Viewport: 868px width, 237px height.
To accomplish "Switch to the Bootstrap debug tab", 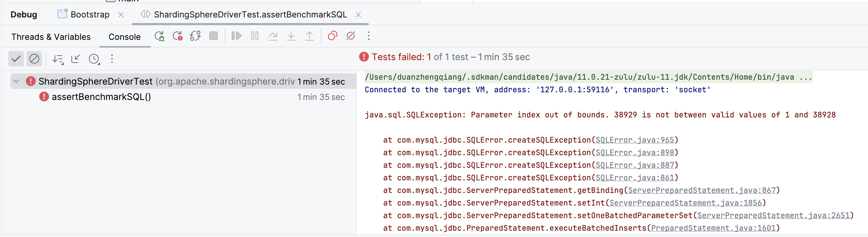I will click(x=90, y=14).
